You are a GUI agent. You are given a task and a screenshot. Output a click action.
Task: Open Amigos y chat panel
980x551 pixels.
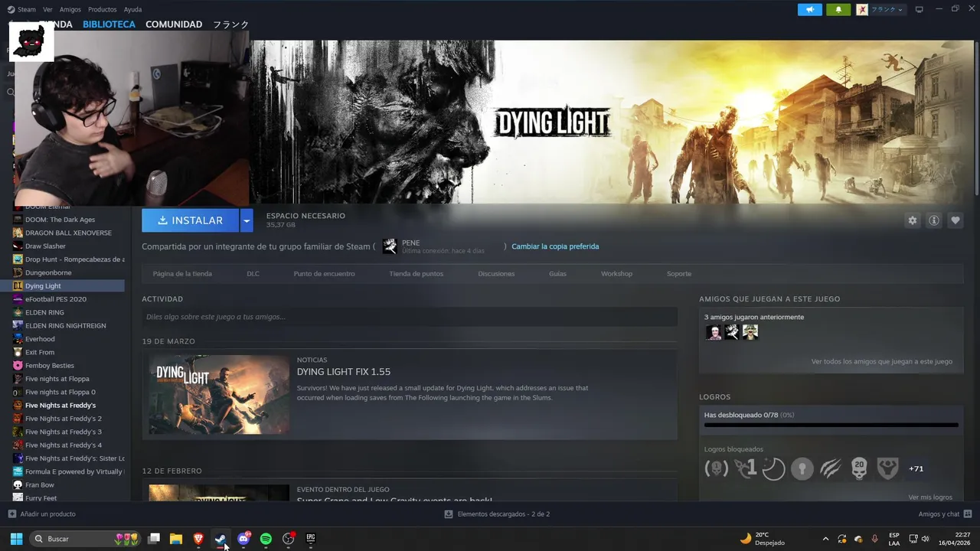945,514
